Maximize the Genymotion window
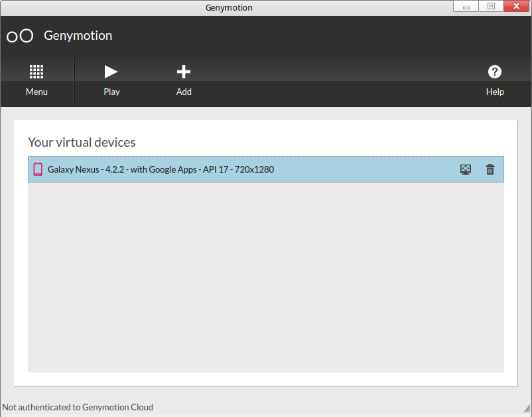Image resolution: width=532 pixels, height=417 pixels. (491, 7)
